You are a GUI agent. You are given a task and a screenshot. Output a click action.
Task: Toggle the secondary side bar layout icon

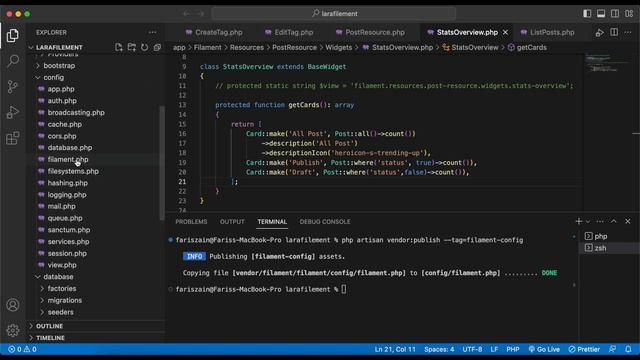point(615,13)
